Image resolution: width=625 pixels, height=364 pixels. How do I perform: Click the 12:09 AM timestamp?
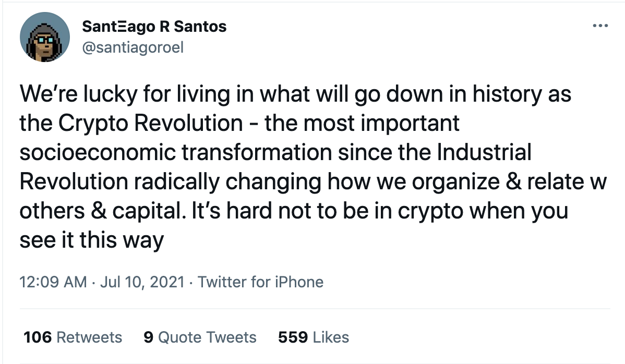click(x=53, y=282)
